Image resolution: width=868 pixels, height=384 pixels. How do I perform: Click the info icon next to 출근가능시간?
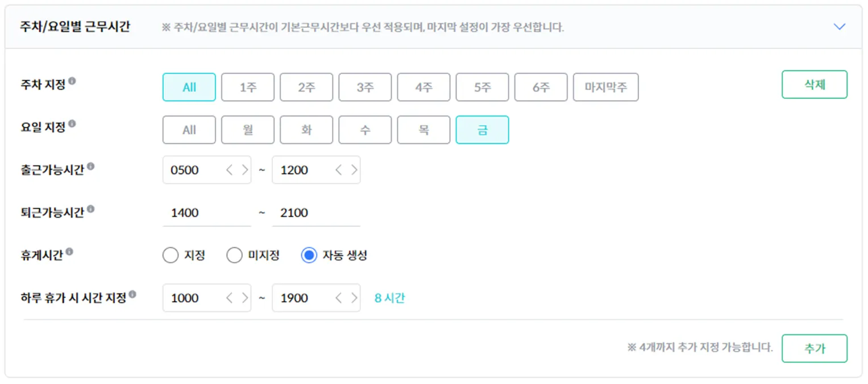pyautogui.click(x=91, y=167)
